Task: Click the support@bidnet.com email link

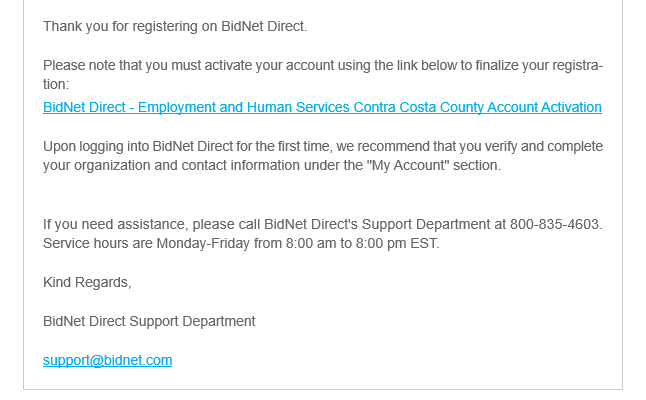Action: [x=107, y=360]
